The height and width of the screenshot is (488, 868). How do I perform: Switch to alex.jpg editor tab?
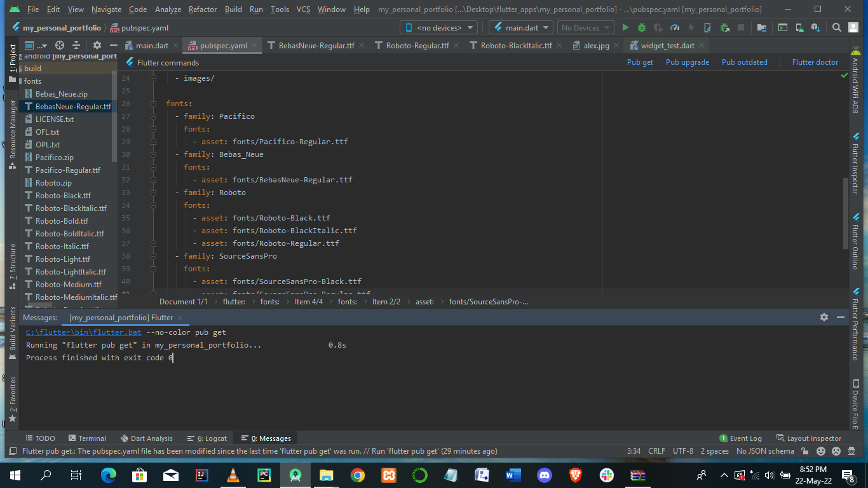(597, 46)
